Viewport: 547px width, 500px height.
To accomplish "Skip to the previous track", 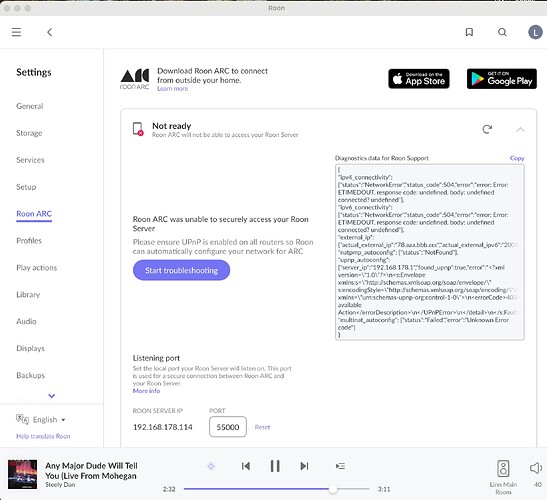I will click(246, 466).
